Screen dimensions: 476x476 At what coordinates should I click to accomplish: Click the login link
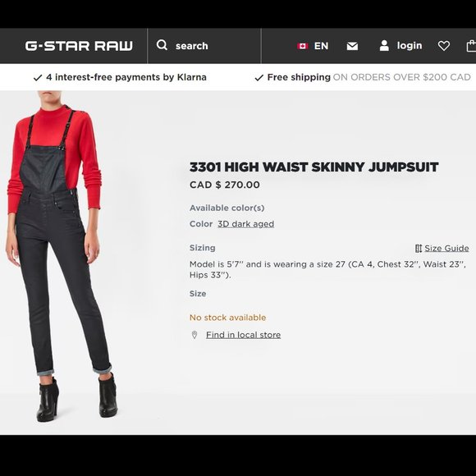410,45
